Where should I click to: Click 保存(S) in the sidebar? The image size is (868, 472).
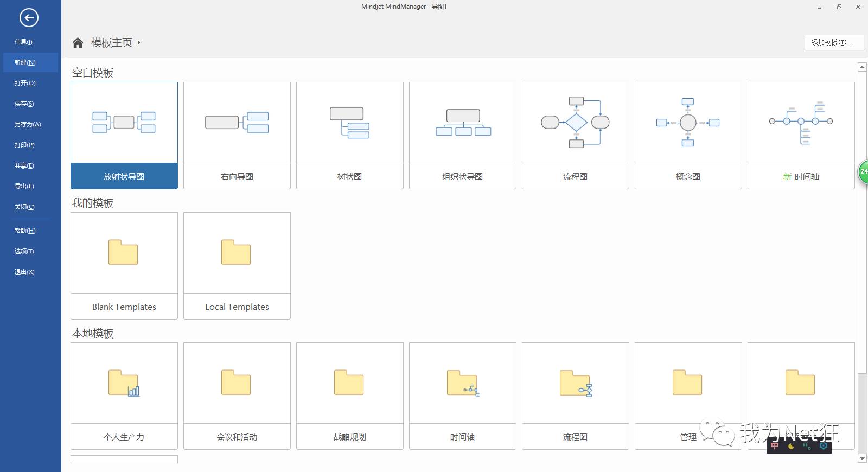pyautogui.click(x=24, y=104)
